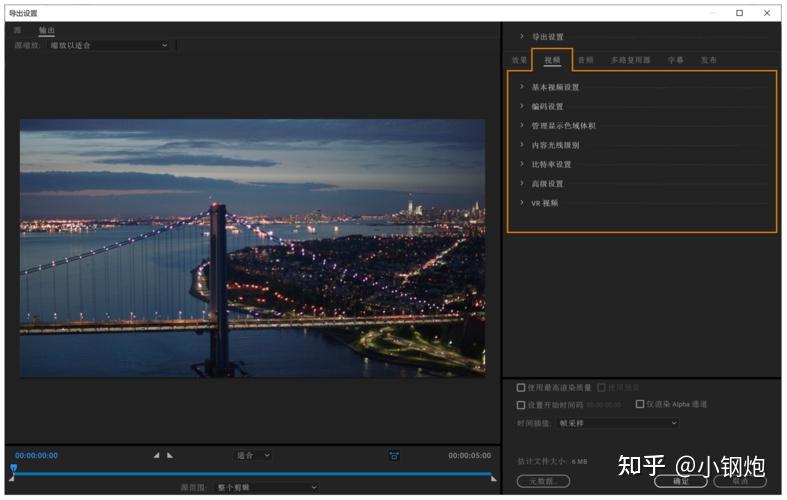This screenshot has height=500, width=787.
Task: Switch to the 多路复用器 tab
Action: click(630, 60)
